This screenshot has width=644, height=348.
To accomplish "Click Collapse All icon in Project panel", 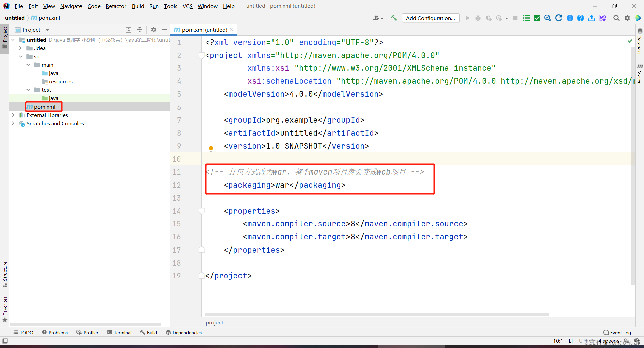I will pos(140,30).
